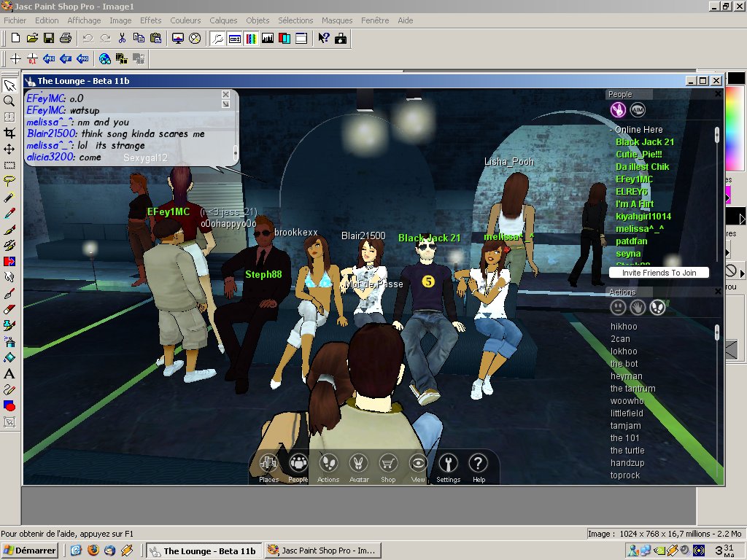The image size is (747, 560).
Task: Print the image using the printer icon
Action: click(66, 38)
